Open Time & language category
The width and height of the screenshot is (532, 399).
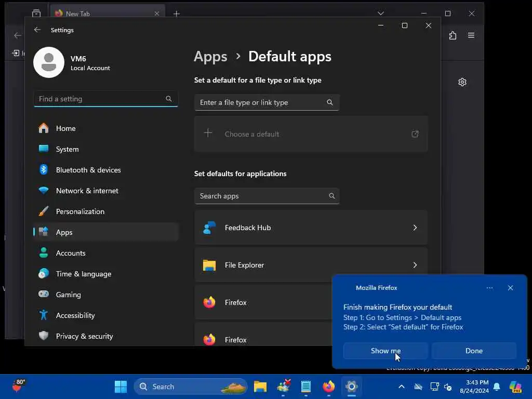tap(105, 274)
